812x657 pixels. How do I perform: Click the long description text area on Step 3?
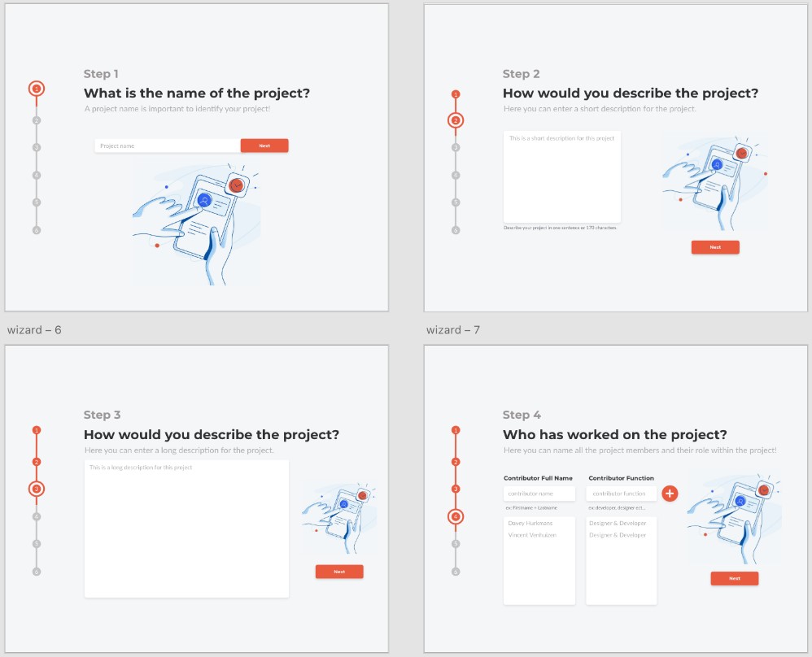(x=186, y=527)
